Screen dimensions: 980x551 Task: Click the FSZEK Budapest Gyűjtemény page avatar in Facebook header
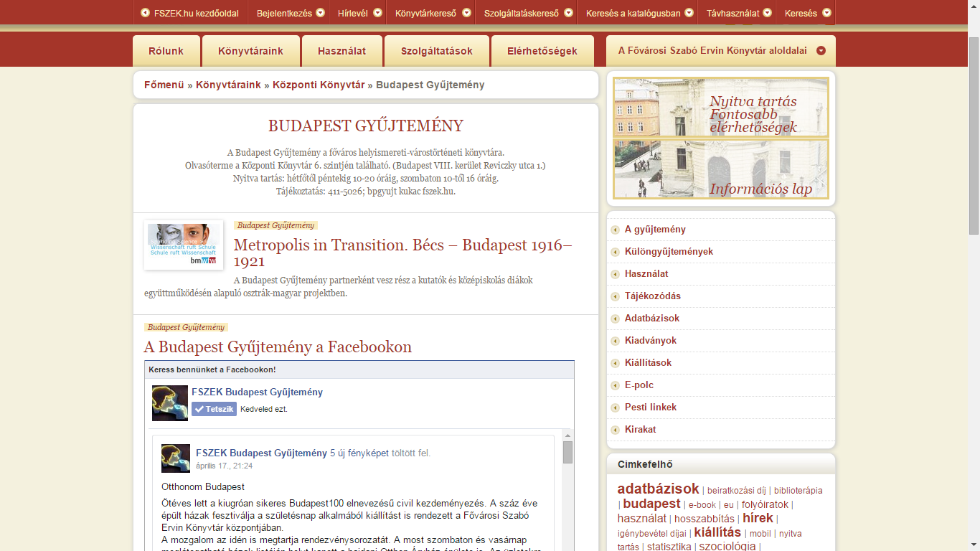[170, 403]
